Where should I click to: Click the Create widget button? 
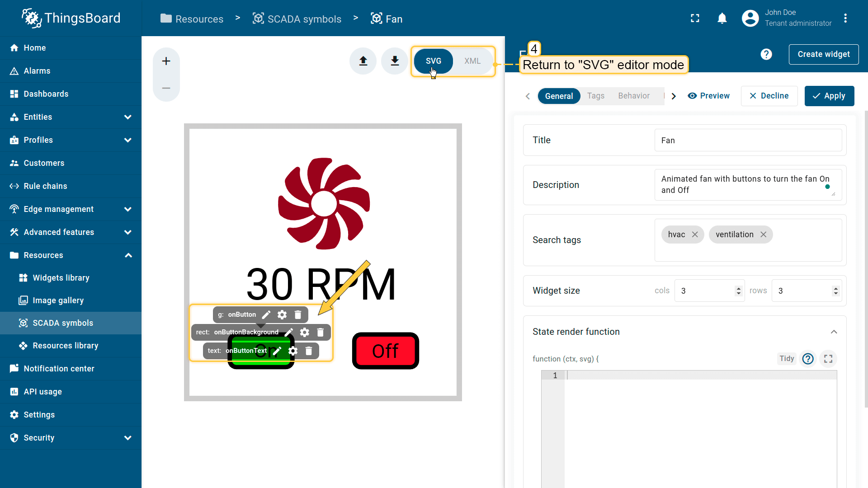[823, 54]
